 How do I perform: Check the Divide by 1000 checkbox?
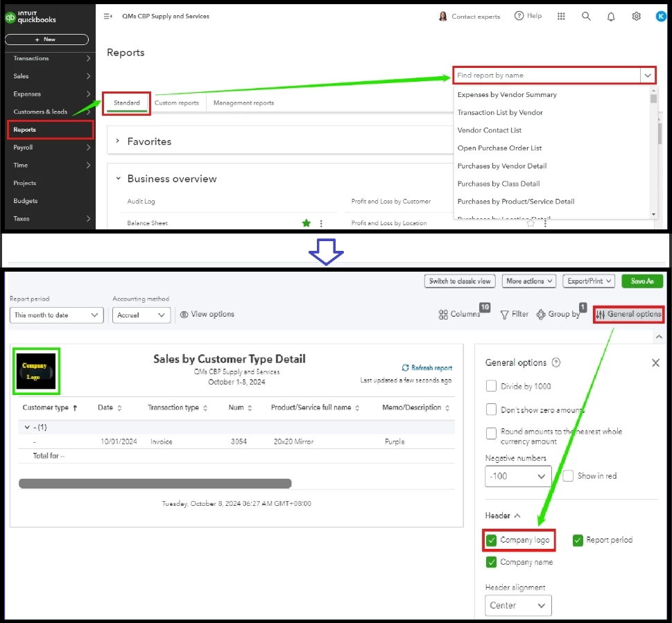[491, 386]
